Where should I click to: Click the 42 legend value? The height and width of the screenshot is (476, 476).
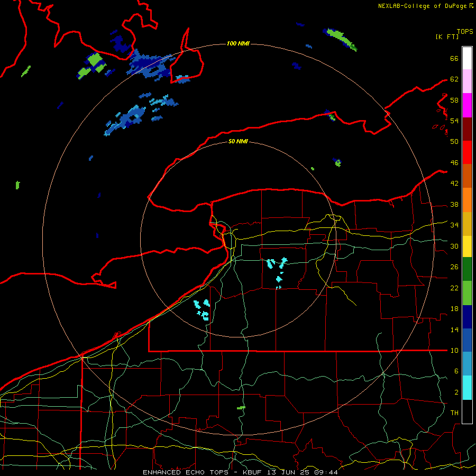(x=454, y=184)
